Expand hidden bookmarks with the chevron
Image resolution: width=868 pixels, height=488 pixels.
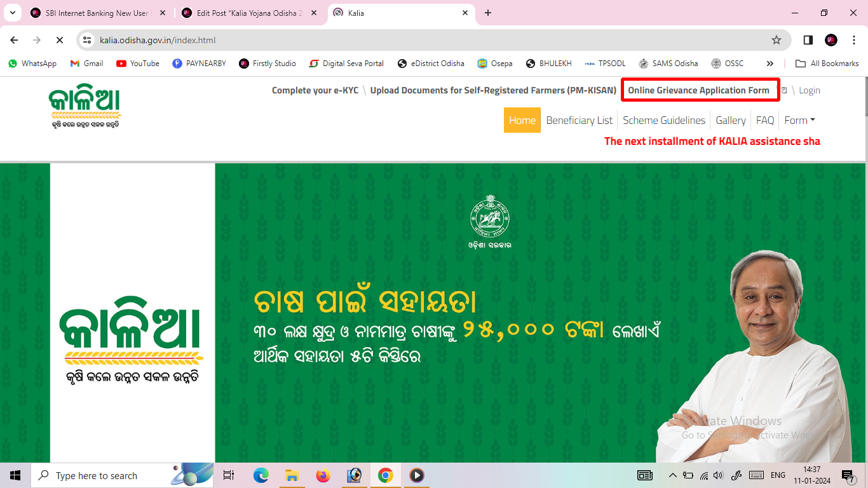click(x=770, y=63)
